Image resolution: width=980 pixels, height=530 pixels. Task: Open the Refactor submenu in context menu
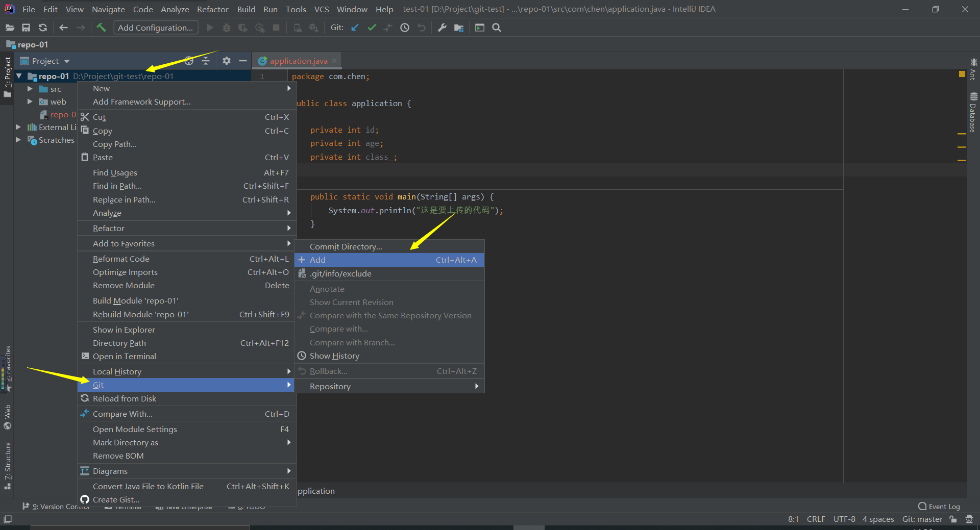click(186, 228)
